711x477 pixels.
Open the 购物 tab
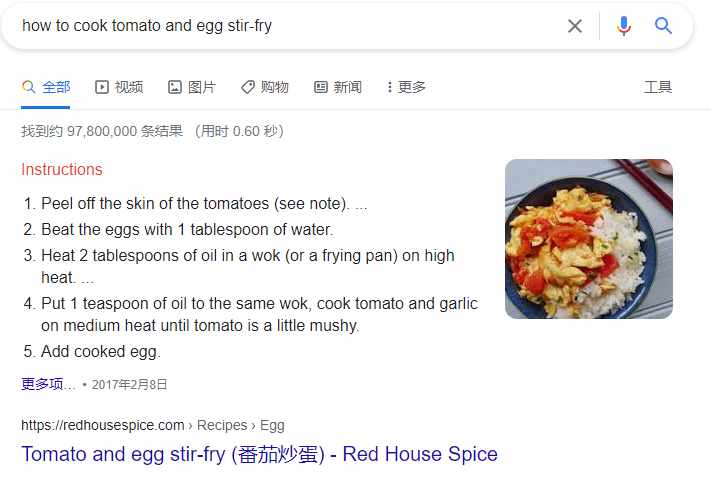click(275, 87)
